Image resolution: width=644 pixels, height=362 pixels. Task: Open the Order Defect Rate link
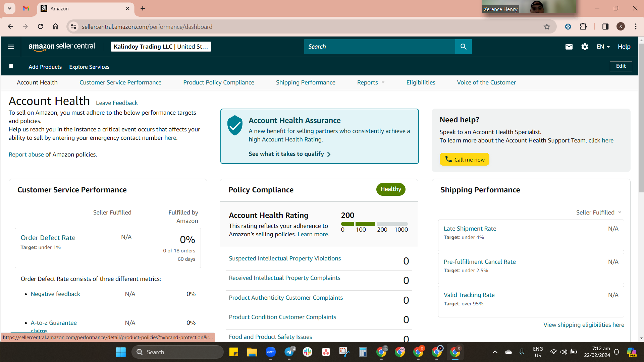pos(48,238)
